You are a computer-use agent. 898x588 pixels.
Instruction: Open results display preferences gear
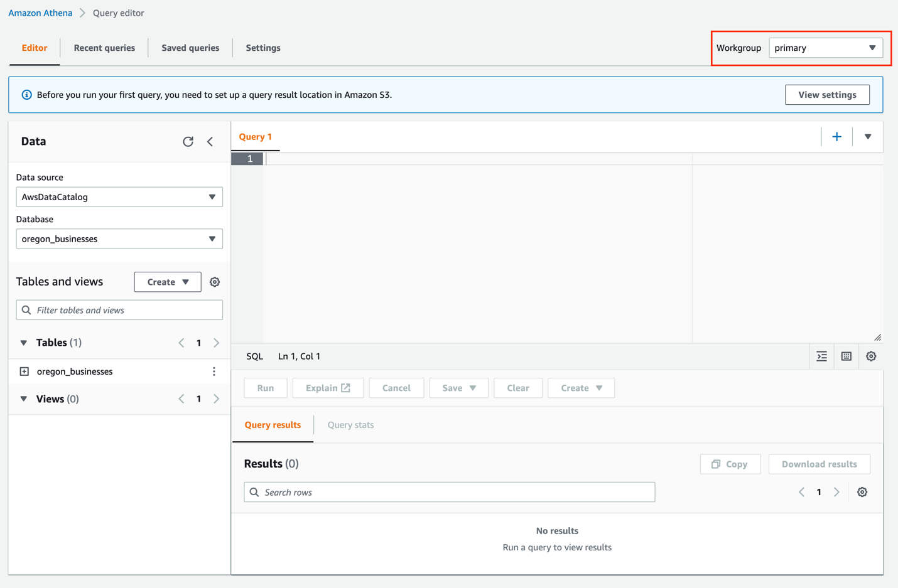(862, 492)
